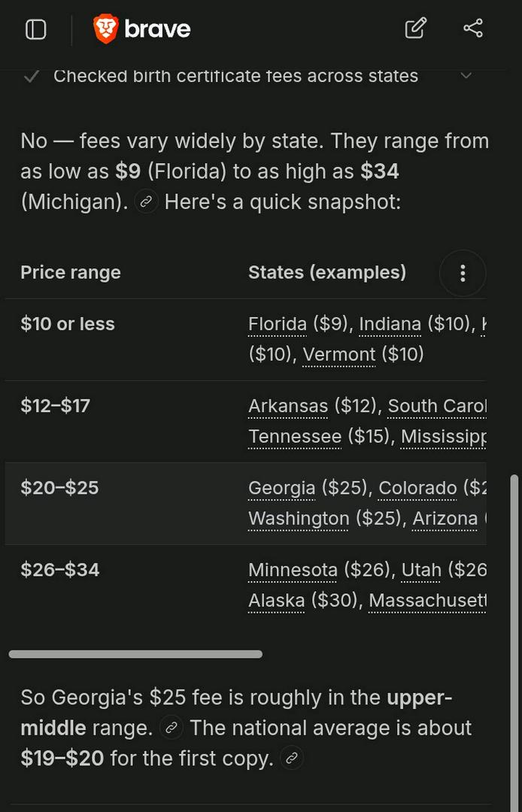Open the Minnesota link

[293, 570]
